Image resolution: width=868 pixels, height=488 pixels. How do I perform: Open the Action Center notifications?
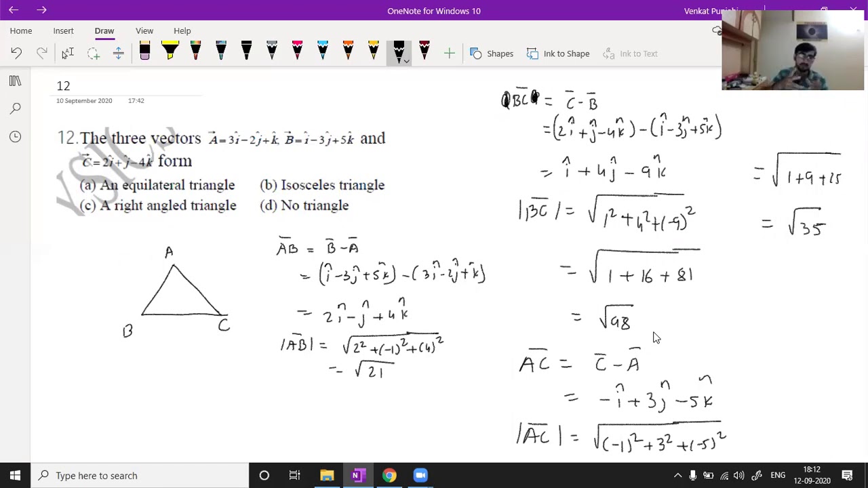click(847, 475)
